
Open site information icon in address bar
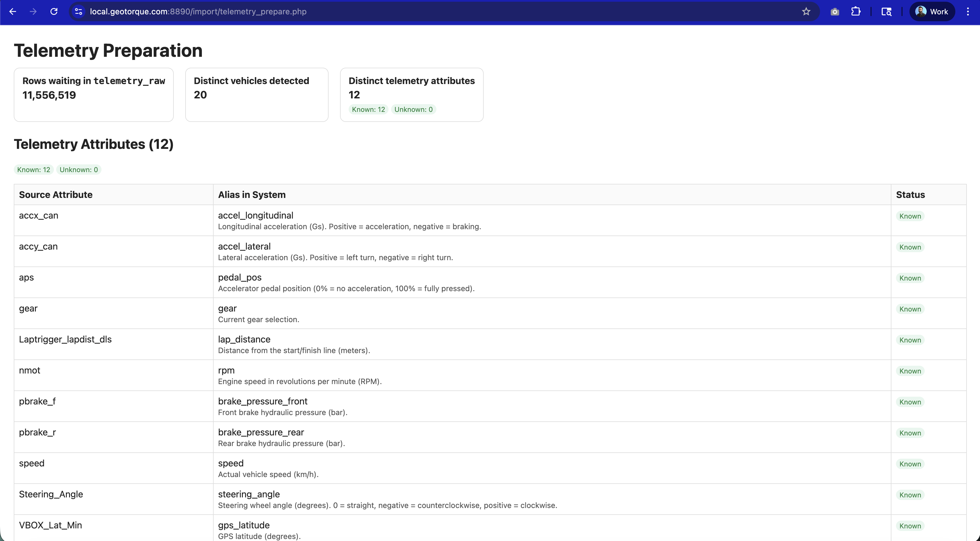point(79,11)
